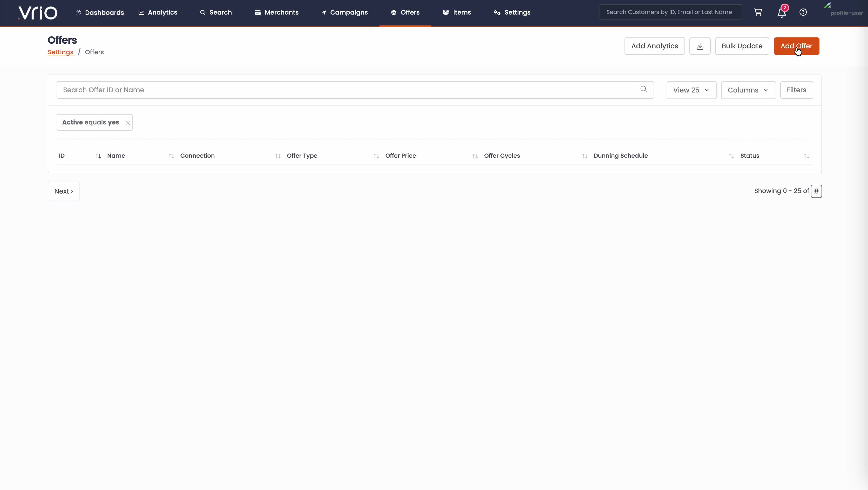Click the # total count button
868x490 pixels.
(816, 191)
